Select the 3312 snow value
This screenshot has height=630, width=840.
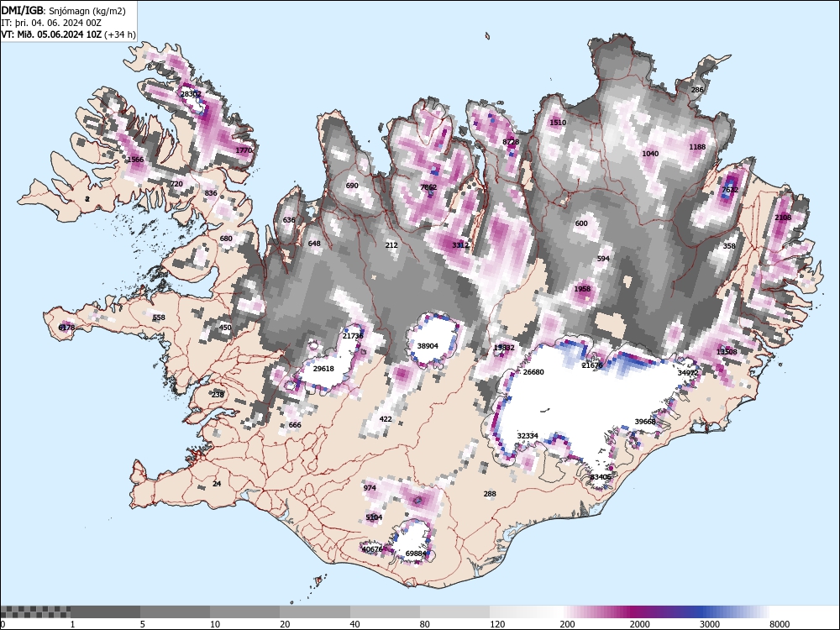click(460, 244)
